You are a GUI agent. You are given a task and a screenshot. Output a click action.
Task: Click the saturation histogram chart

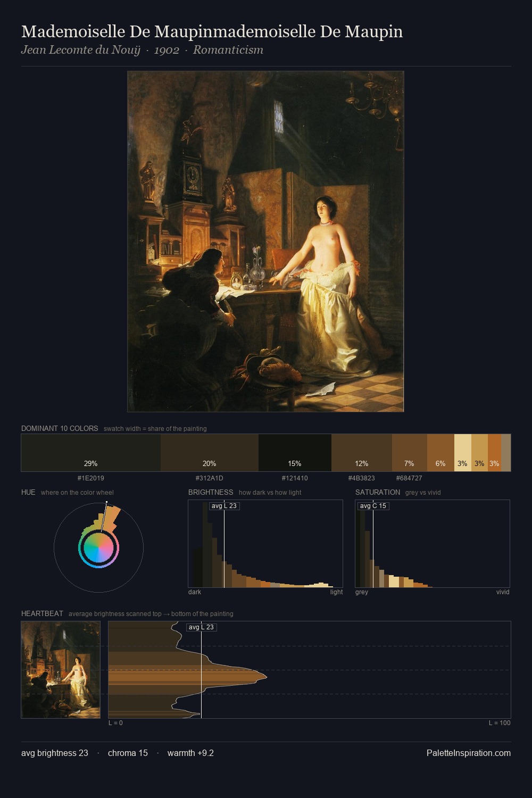coord(433,544)
